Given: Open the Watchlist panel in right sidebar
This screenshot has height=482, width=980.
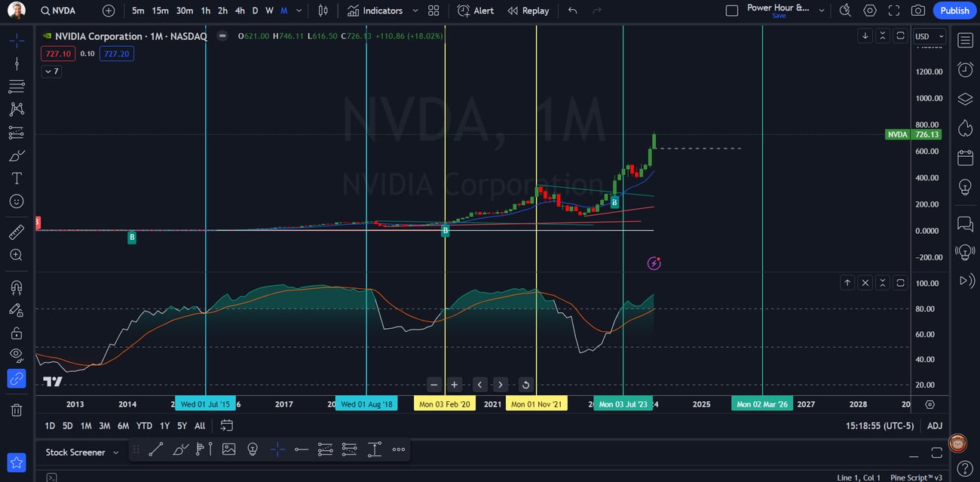Looking at the screenshot, I should pos(965,39).
